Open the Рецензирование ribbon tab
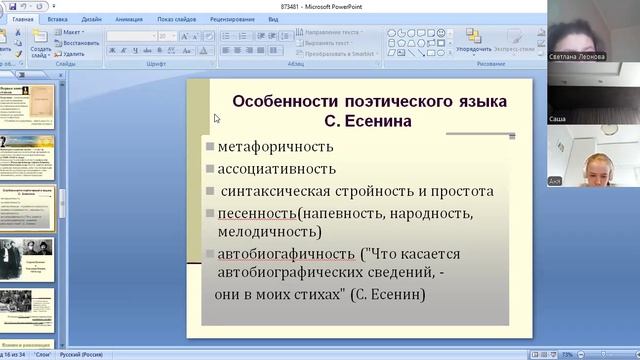 [232, 19]
